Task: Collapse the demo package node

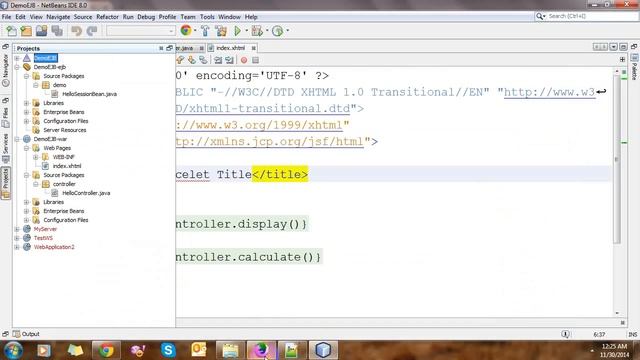Action: pos(36,85)
